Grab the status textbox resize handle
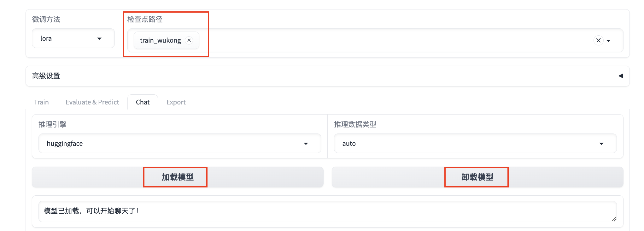The width and height of the screenshot is (644, 231). click(613, 219)
